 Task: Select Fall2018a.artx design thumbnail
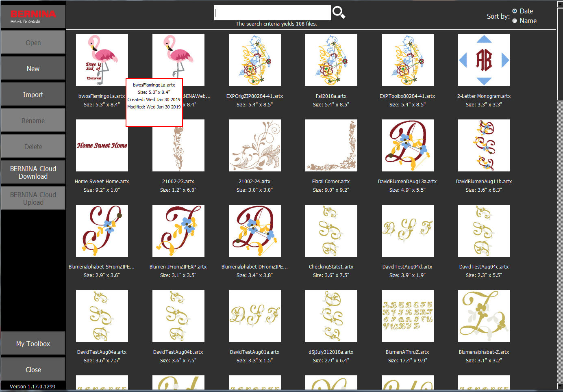click(x=331, y=60)
